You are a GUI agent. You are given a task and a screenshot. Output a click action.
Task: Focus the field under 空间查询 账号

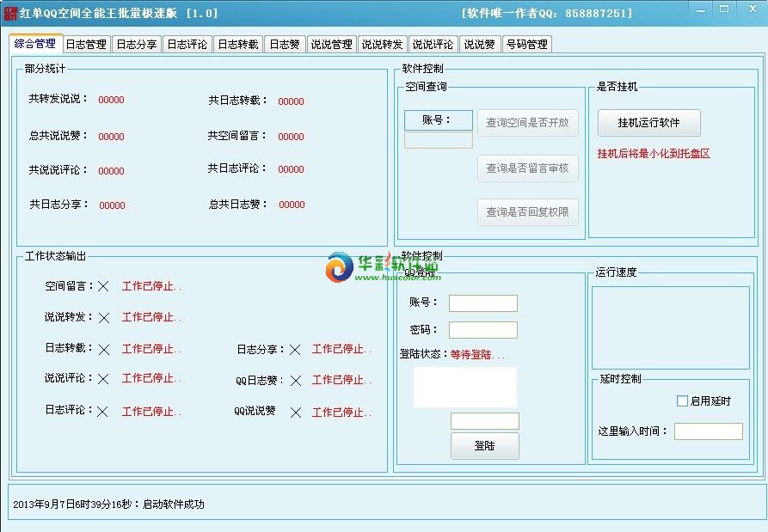pos(439,140)
